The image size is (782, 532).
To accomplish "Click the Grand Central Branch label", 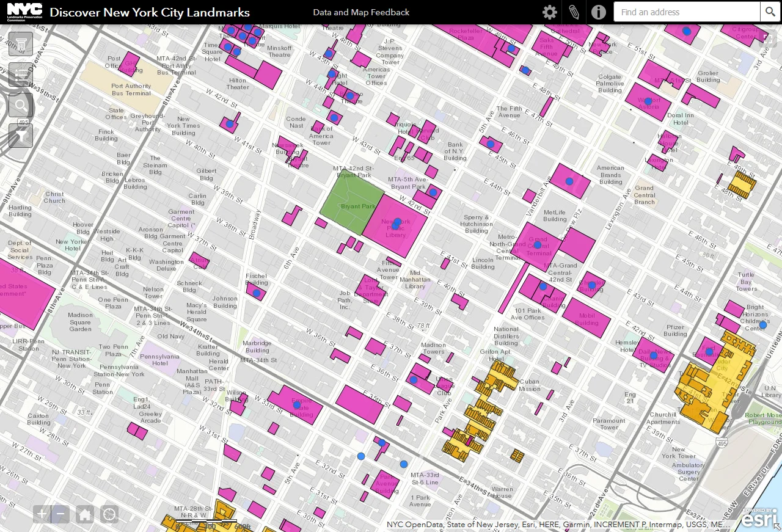I will point(644,195).
